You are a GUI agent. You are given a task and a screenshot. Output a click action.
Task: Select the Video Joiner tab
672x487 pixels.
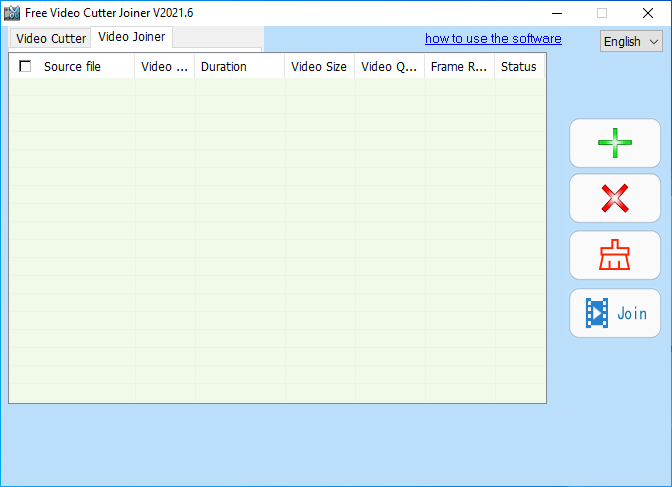click(x=131, y=37)
